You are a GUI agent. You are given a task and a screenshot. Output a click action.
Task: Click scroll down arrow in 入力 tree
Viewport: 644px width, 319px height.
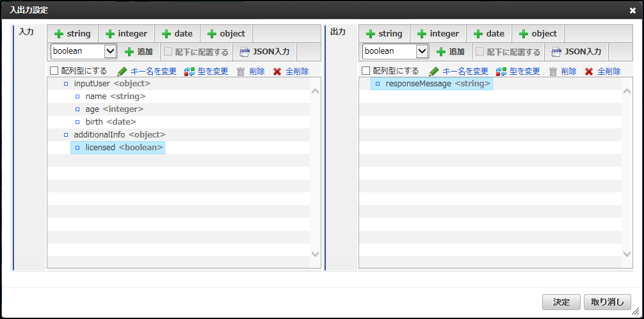(316, 254)
